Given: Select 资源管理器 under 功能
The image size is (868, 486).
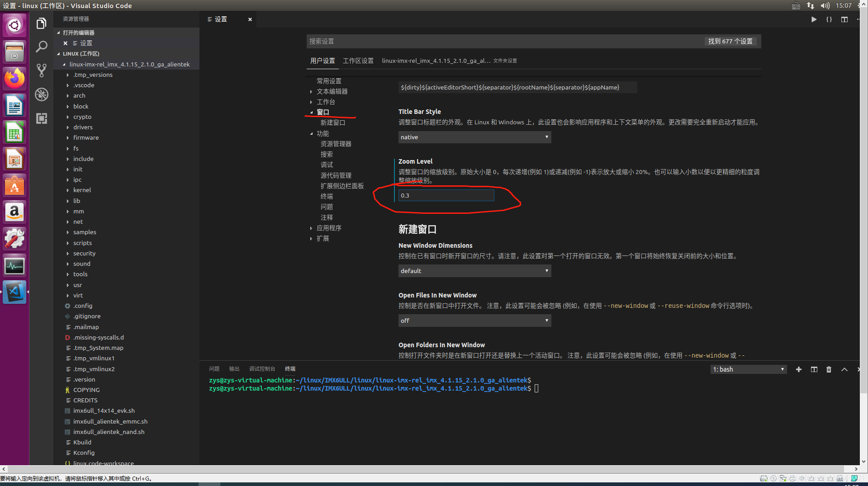Looking at the screenshot, I should [336, 144].
